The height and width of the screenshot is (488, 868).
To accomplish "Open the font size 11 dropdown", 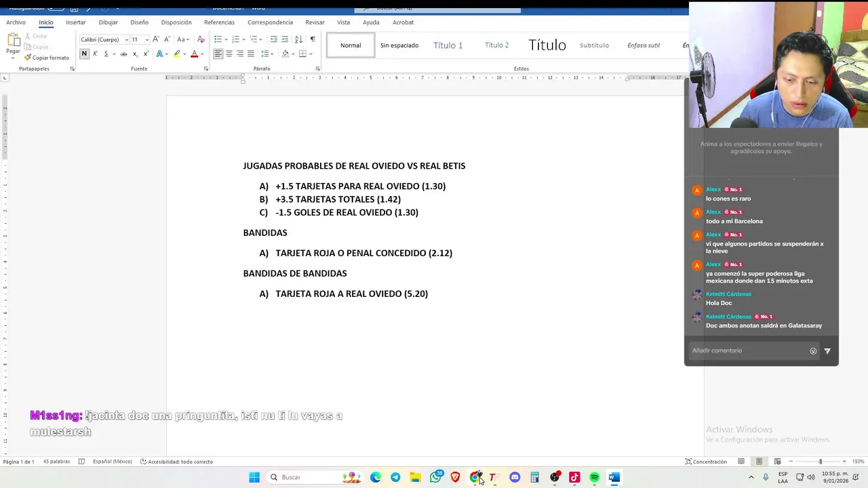I will tap(146, 40).
